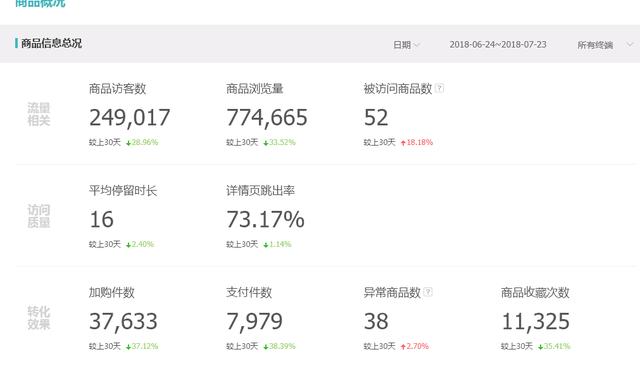Click the 商品信息总况 section title

[51, 43]
